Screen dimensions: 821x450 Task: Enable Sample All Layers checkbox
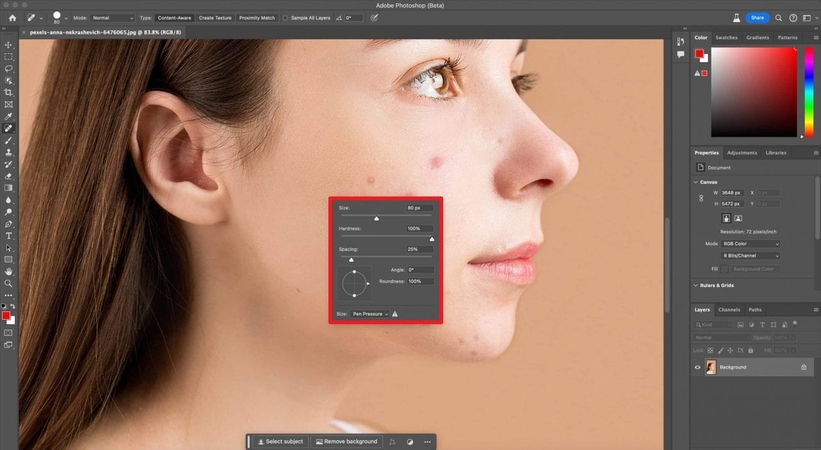click(285, 18)
